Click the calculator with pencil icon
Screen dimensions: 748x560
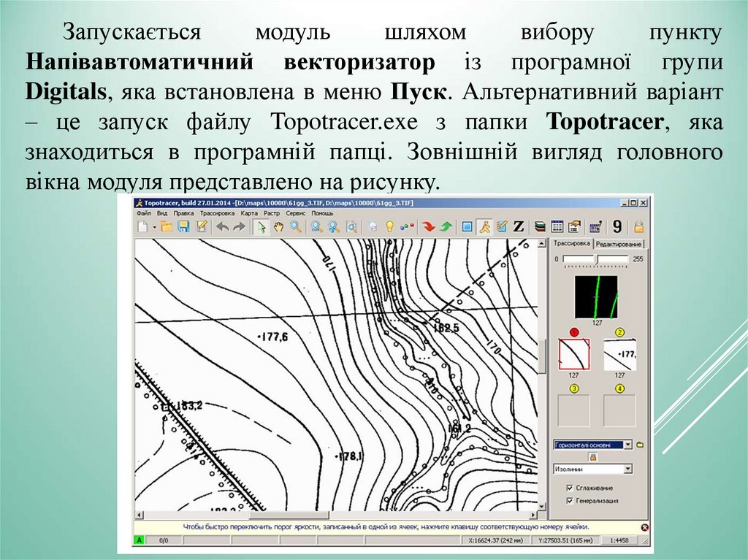[x=596, y=227]
